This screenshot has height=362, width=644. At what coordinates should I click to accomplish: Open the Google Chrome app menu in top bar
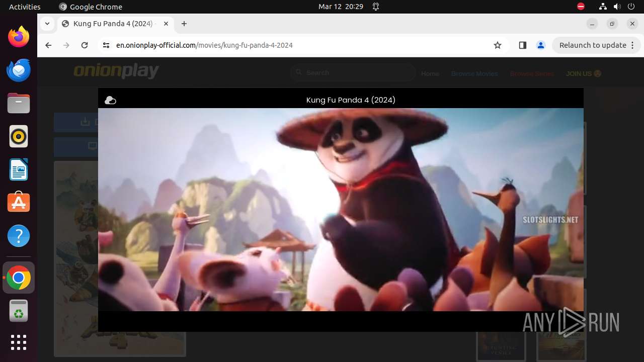point(91,7)
